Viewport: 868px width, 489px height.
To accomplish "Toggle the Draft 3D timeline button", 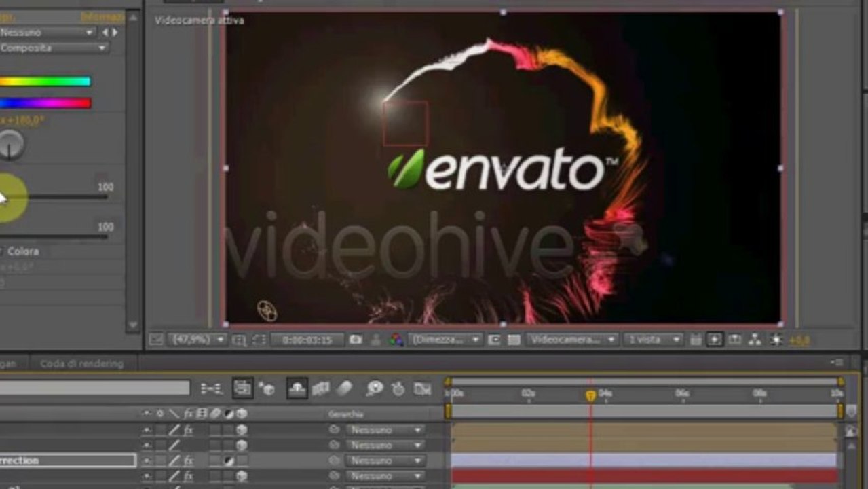I will [266, 388].
